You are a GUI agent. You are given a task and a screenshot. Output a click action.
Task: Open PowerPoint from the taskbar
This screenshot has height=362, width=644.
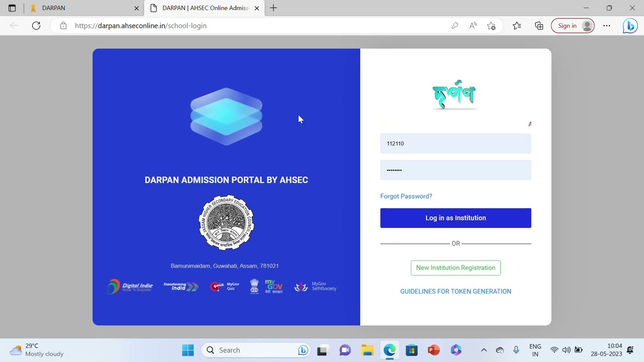click(x=434, y=350)
